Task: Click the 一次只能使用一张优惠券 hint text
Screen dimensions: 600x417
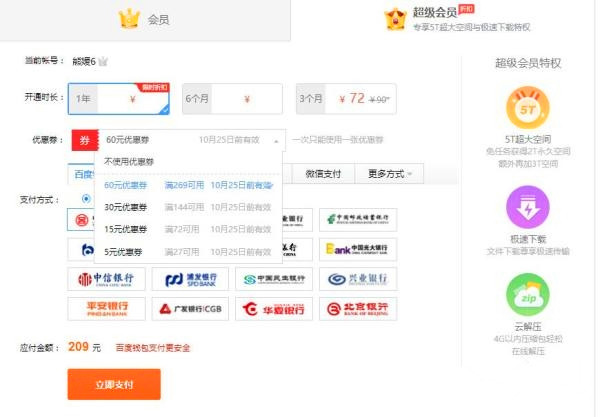Action: 338,140
